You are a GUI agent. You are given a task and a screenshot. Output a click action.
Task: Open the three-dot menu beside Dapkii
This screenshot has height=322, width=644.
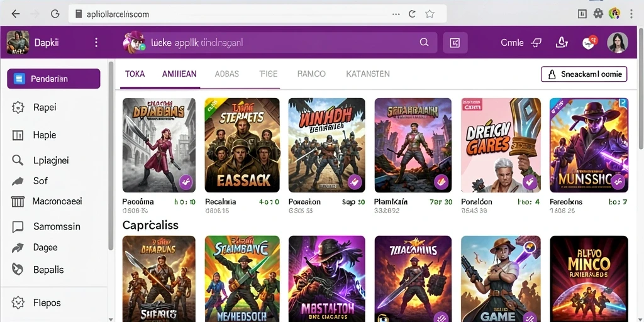coord(96,43)
